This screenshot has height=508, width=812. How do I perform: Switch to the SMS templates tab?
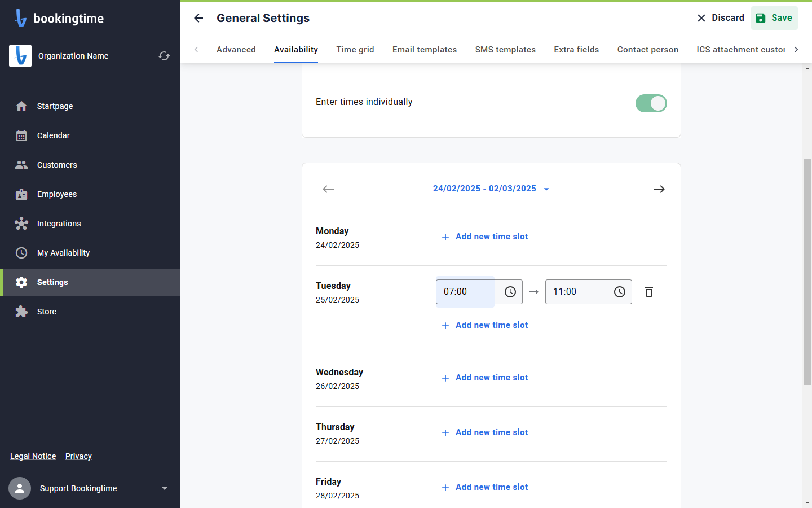pyautogui.click(x=505, y=50)
